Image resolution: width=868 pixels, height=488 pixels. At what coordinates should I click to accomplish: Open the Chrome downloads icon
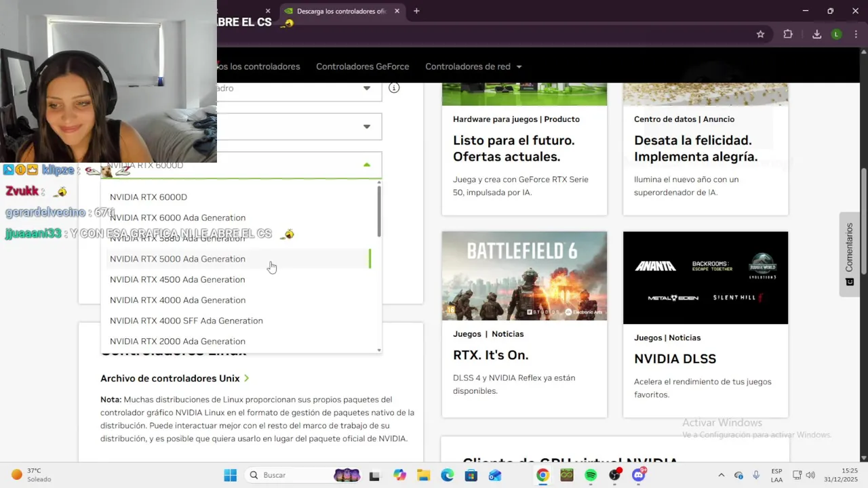tap(816, 35)
